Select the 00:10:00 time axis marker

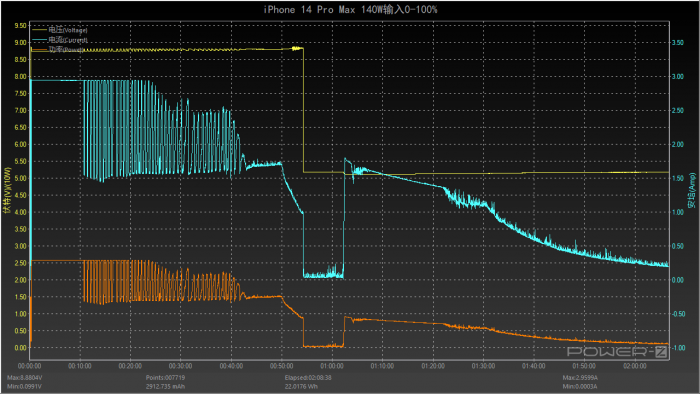tap(79, 366)
